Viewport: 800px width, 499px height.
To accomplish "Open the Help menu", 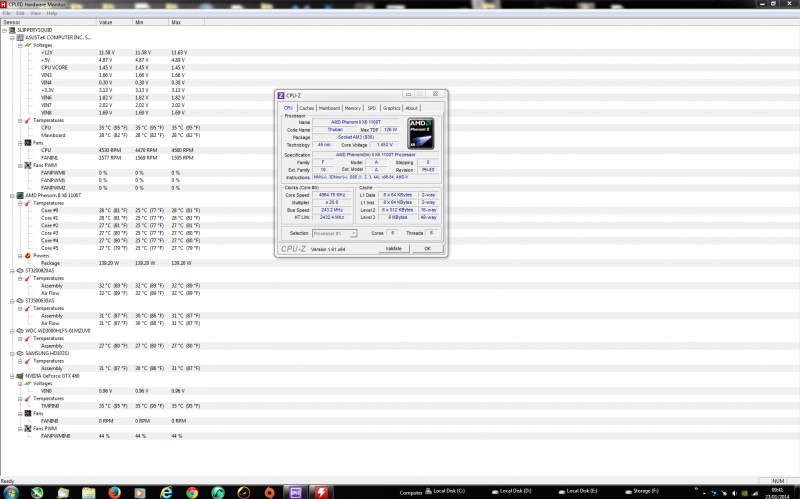I will tap(52, 13).
